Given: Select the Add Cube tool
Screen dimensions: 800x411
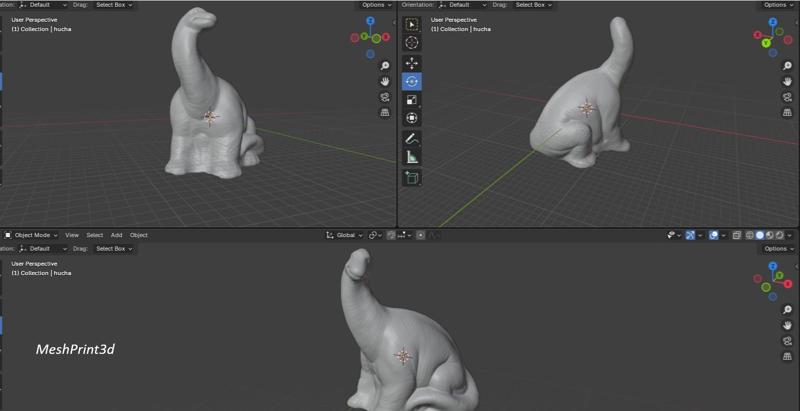Looking at the screenshot, I should tap(412, 177).
